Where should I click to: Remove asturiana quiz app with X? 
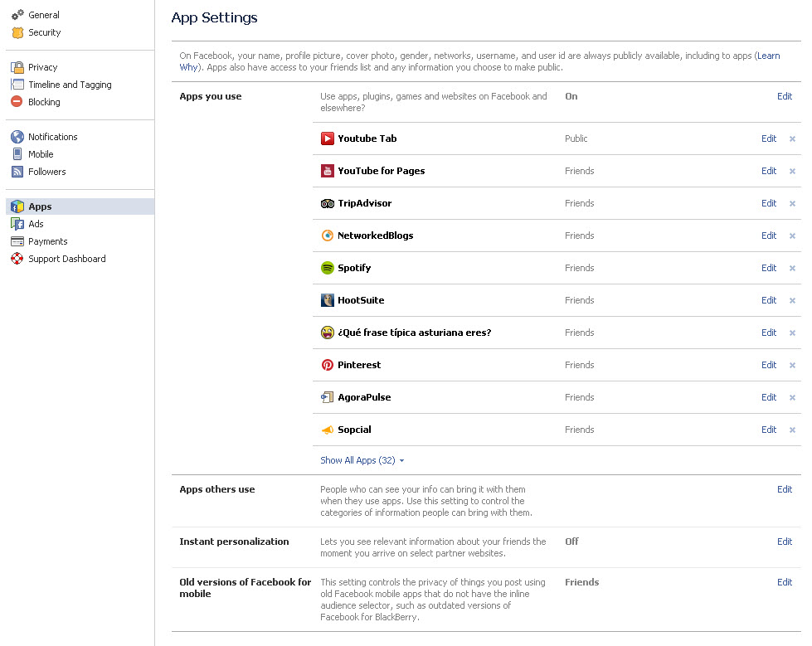click(x=792, y=333)
